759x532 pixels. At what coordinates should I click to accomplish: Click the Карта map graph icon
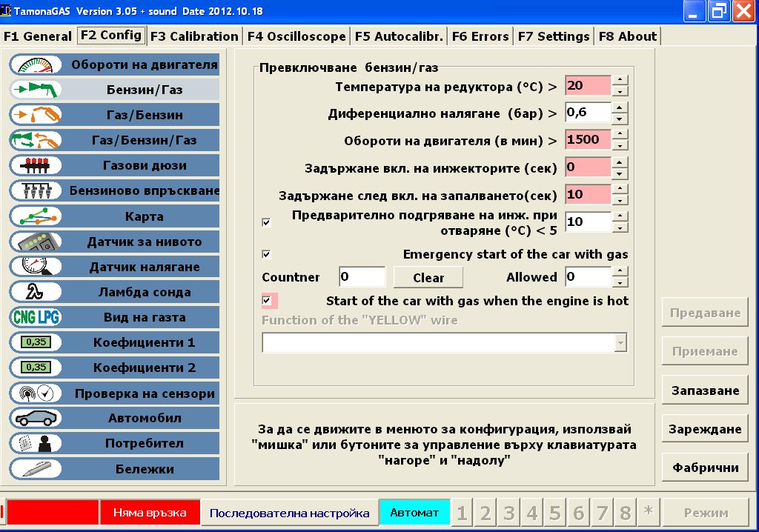(x=35, y=216)
